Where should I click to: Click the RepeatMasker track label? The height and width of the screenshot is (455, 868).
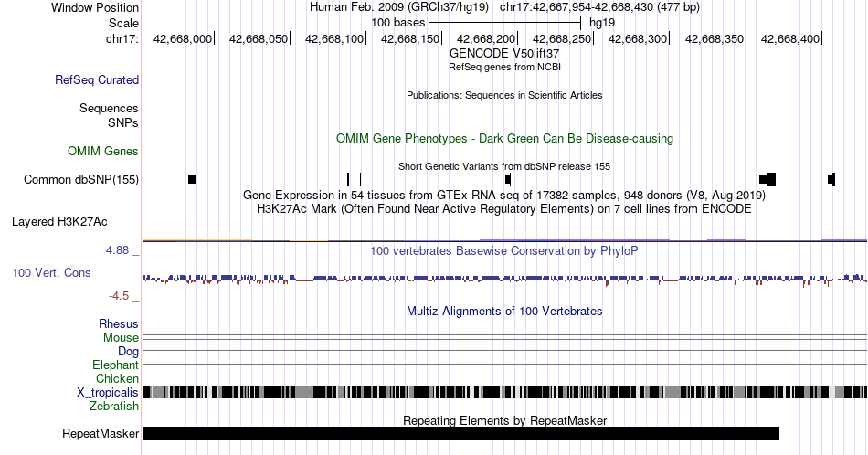click(101, 433)
